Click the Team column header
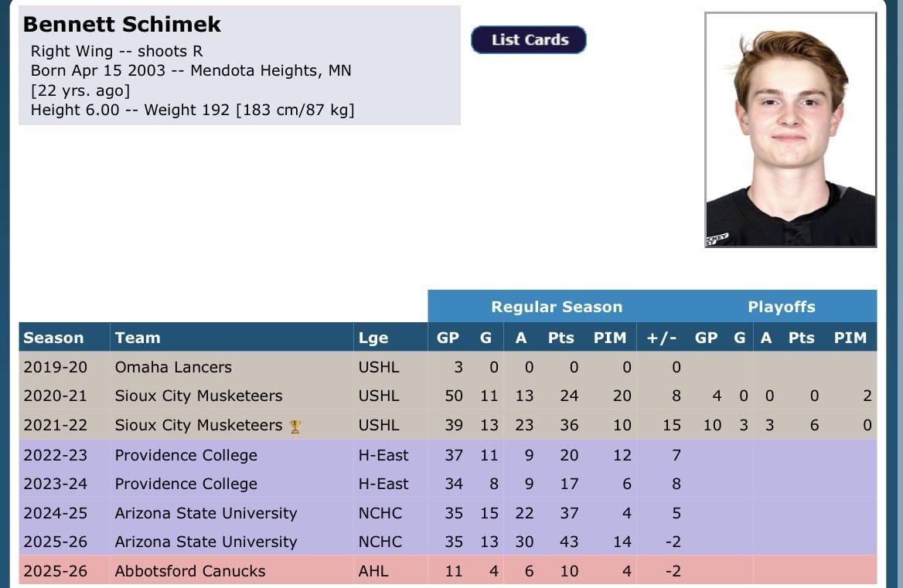 click(x=138, y=338)
